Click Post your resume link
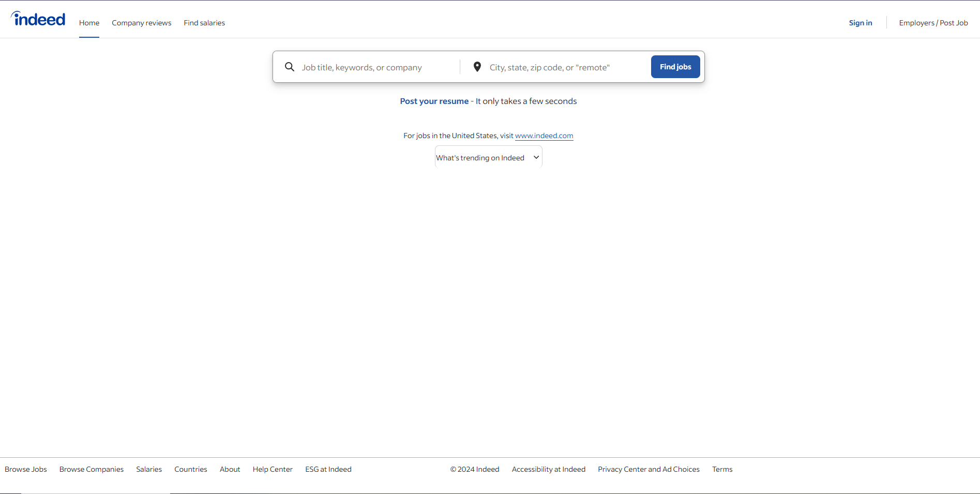The height and width of the screenshot is (494, 980). click(434, 101)
